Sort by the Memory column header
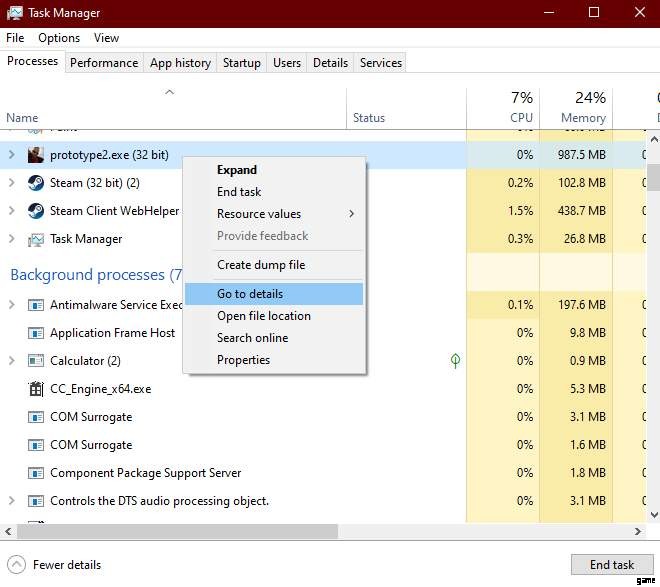This screenshot has height=587, width=660. point(576,108)
